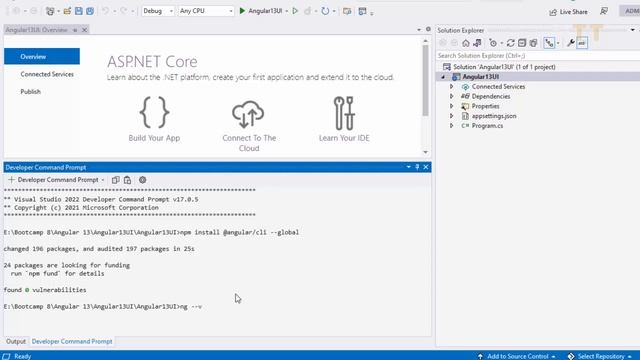Click Sync with Active Document icon

point(511,43)
